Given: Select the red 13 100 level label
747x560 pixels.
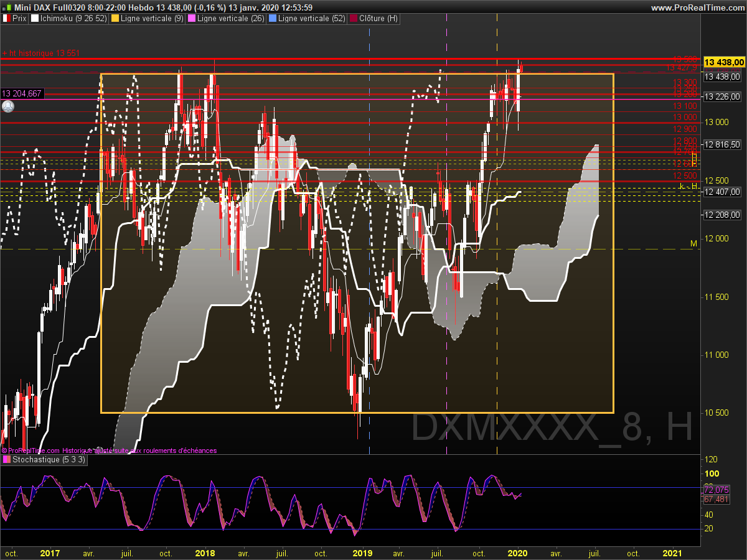Looking at the screenshot, I should [x=685, y=106].
